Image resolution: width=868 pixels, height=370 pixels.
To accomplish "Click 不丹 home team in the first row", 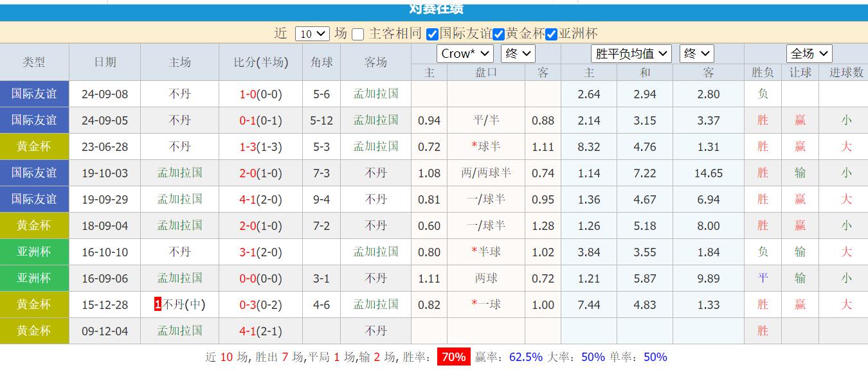I will 179,94.
